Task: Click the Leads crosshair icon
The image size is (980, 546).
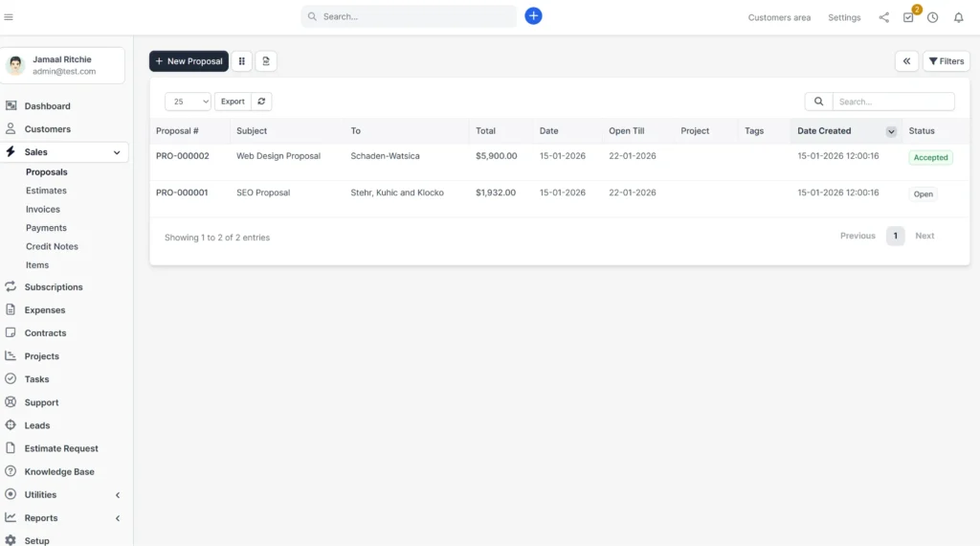Action: click(x=11, y=425)
